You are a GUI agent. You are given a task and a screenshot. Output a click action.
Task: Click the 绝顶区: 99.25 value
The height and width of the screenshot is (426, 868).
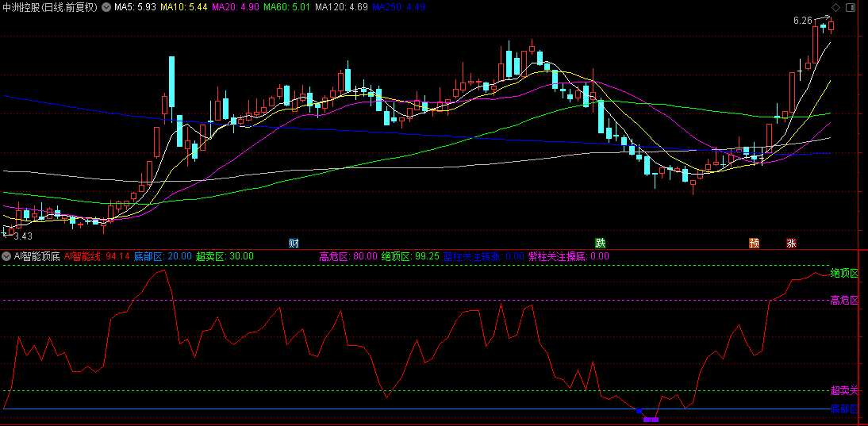point(410,256)
